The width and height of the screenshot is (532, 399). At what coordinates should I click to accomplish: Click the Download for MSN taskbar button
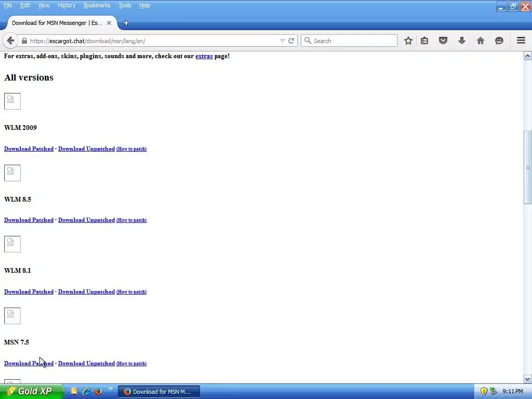[159, 392]
